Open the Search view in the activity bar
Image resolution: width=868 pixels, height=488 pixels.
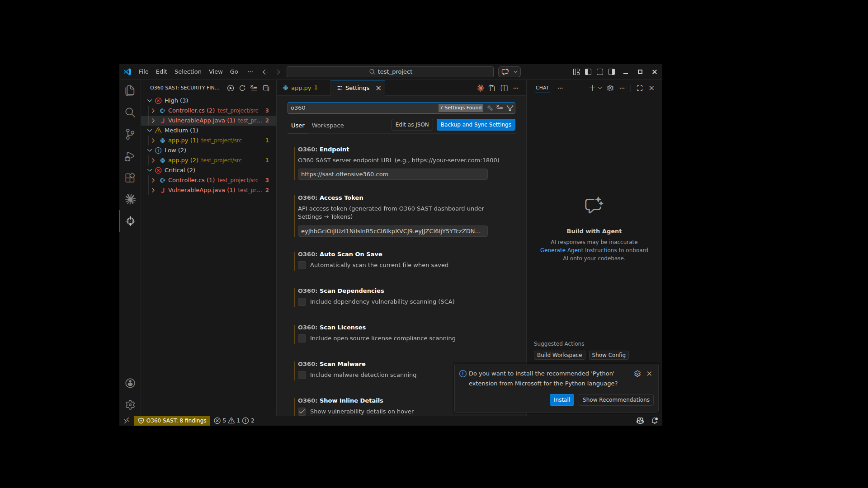pyautogui.click(x=130, y=113)
